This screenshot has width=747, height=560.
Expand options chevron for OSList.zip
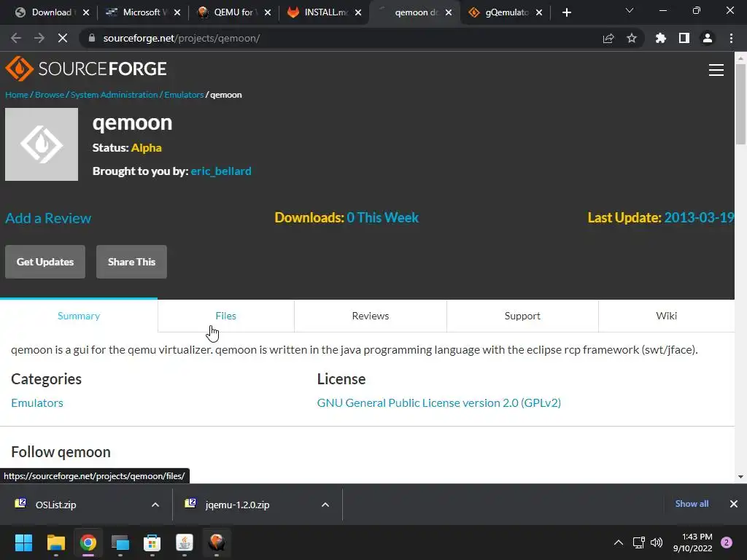tap(155, 505)
